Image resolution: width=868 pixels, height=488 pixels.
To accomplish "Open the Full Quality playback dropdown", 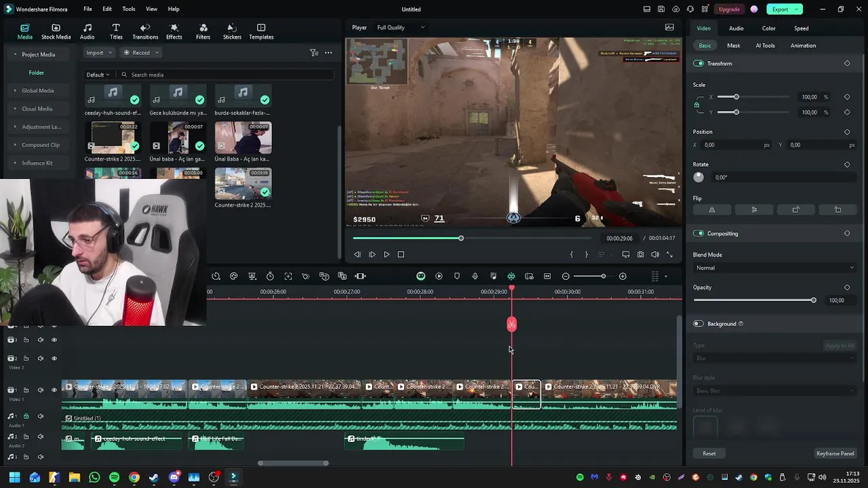I will pyautogui.click(x=401, y=27).
